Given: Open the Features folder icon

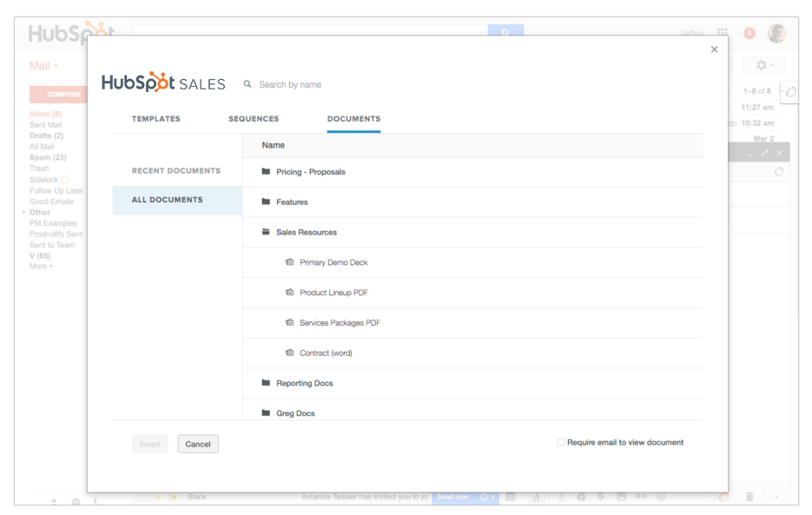Looking at the screenshot, I should [x=266, y=201].
